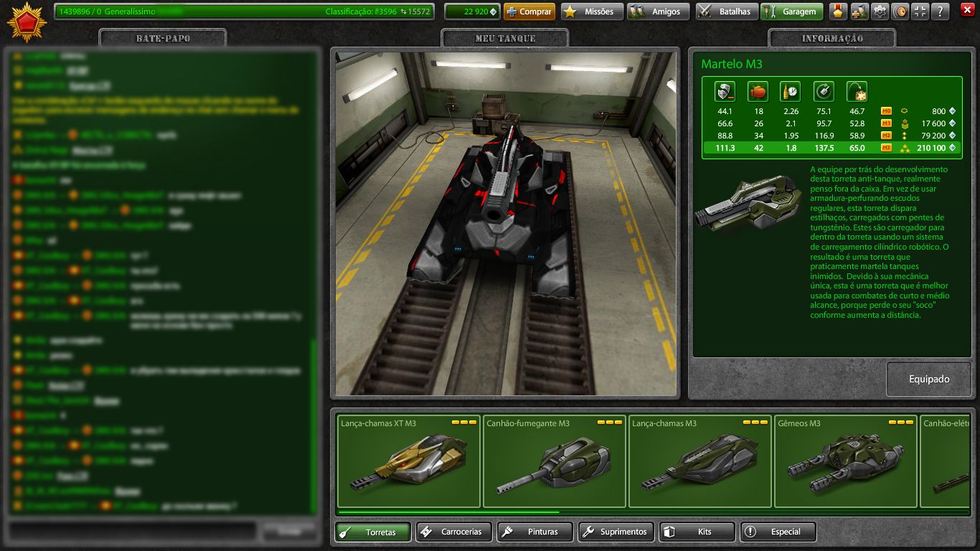Open the Suprimentos tab

tap(616, 532)
